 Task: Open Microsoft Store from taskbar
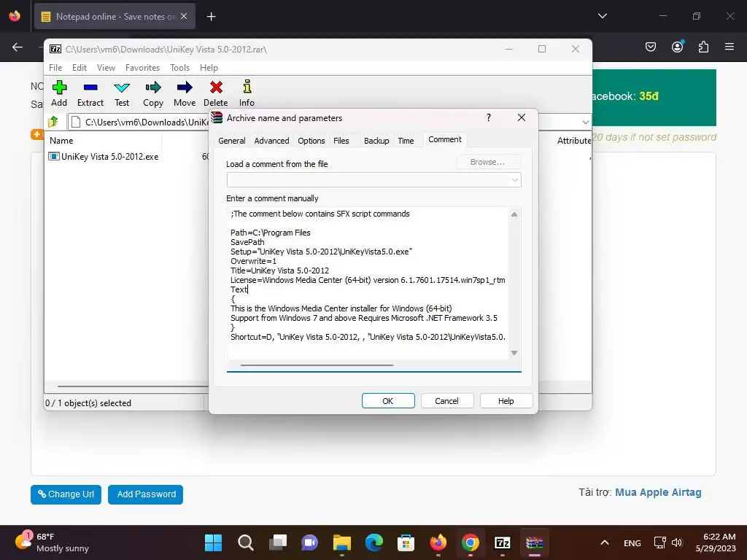[x=406, y=542]
